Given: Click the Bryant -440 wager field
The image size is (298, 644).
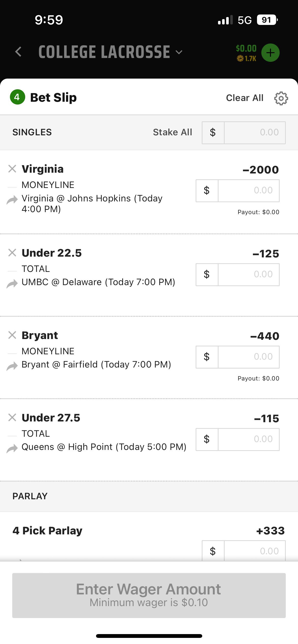Looking at the screenshot, I should click(248, 357).
